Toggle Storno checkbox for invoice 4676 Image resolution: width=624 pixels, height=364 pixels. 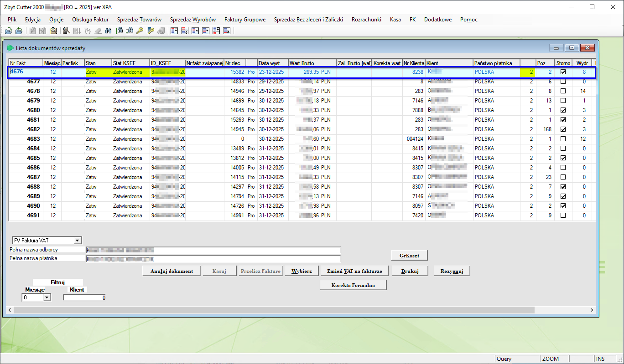coord(563,72)
